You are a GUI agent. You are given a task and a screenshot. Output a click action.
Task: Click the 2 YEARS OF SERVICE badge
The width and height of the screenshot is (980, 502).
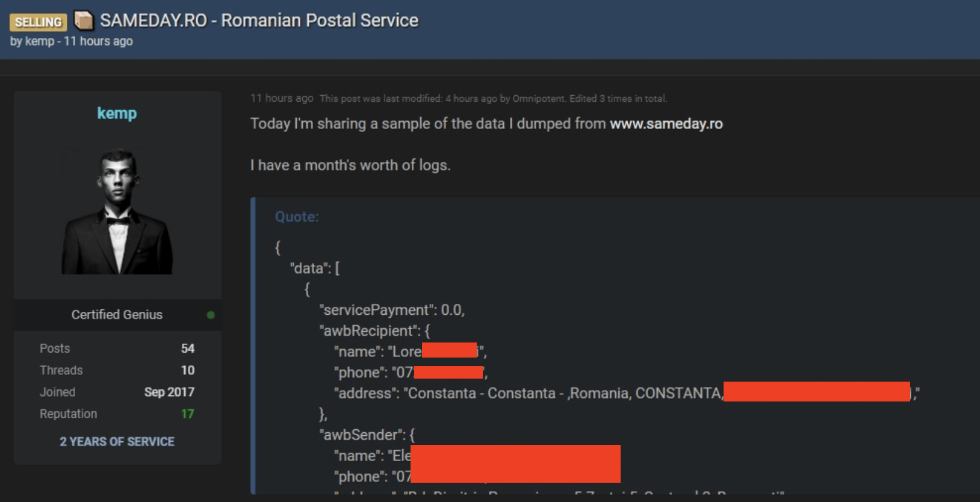tap(117, 442)
